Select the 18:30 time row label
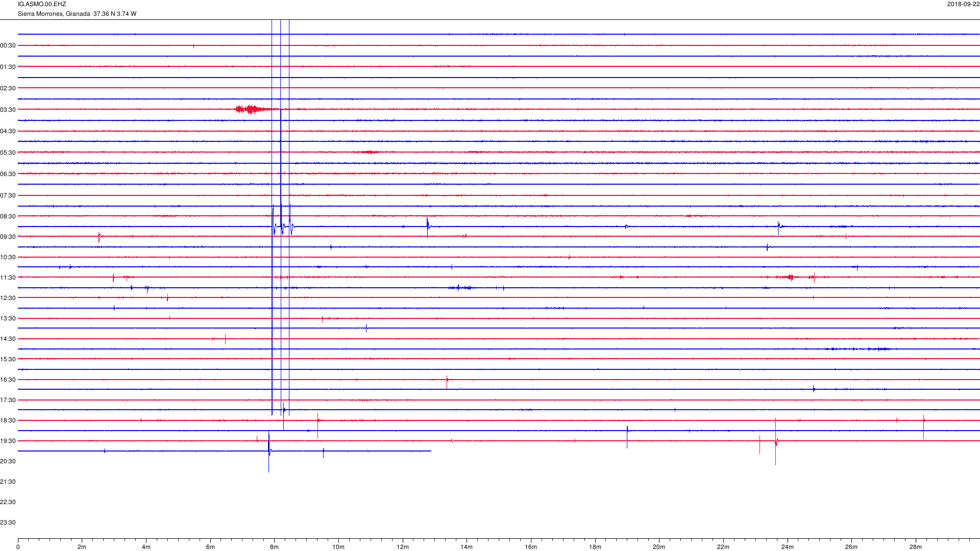 coord(8,420)
